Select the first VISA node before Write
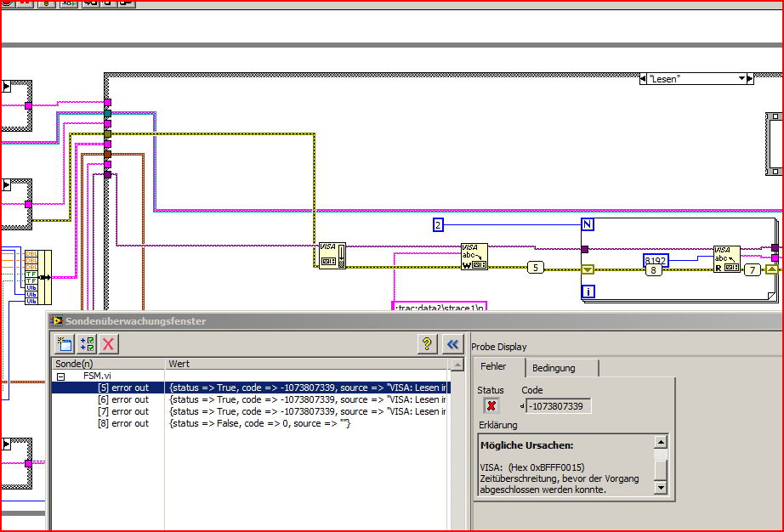The width and height of the screenshot is (784, 532). (332, 256)
